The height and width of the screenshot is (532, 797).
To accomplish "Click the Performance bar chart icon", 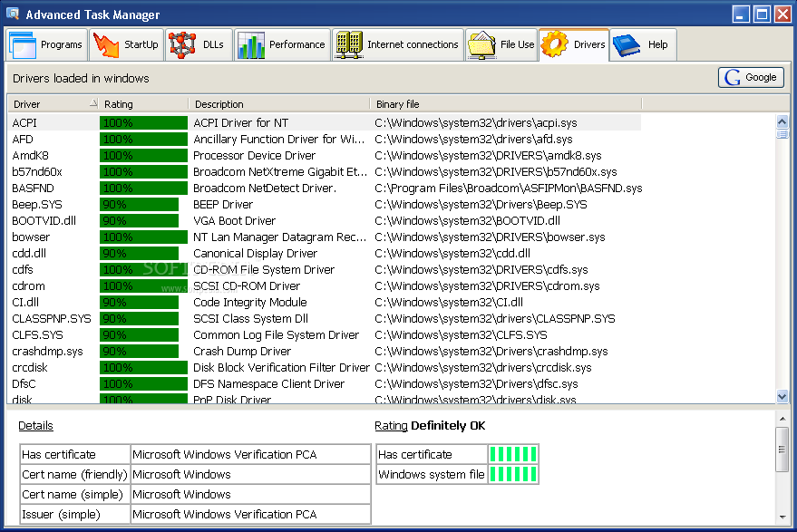I will click(251, 44).
